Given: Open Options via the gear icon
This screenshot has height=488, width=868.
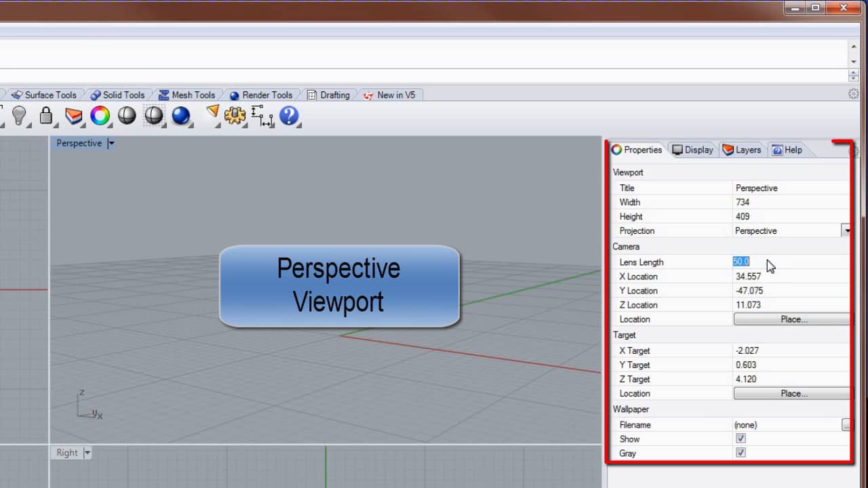Looking at the screenshot, I should coord(235,115).
